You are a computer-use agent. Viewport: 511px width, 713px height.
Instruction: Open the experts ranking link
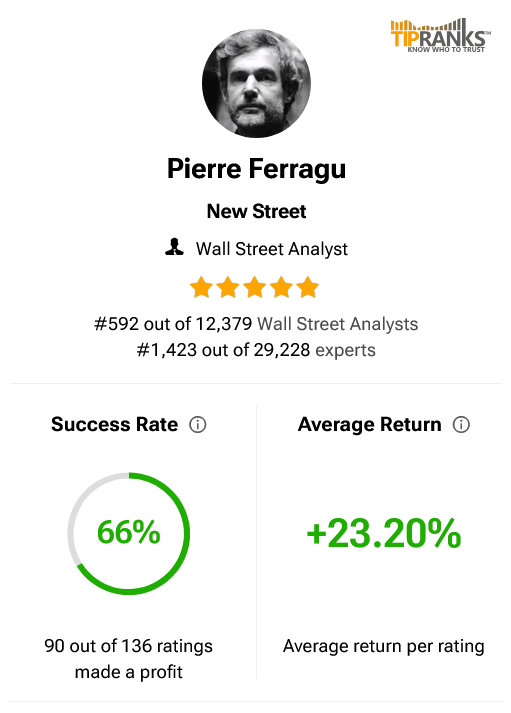click(346, 350)
